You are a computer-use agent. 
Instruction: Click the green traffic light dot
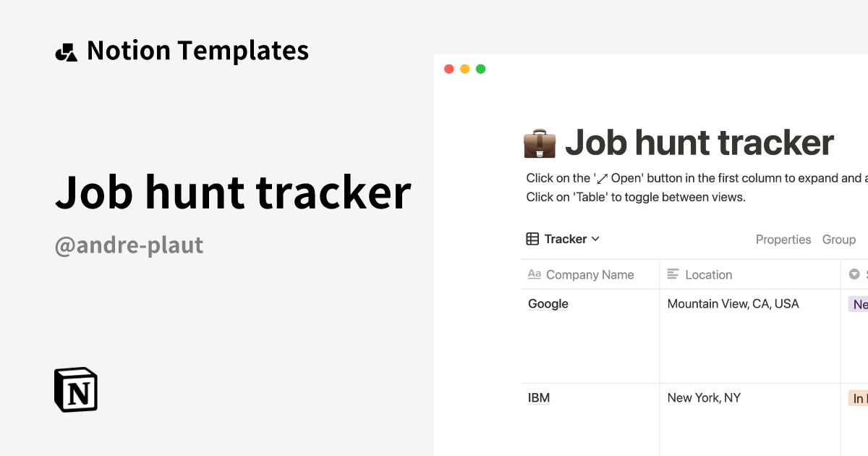[480, 68]
